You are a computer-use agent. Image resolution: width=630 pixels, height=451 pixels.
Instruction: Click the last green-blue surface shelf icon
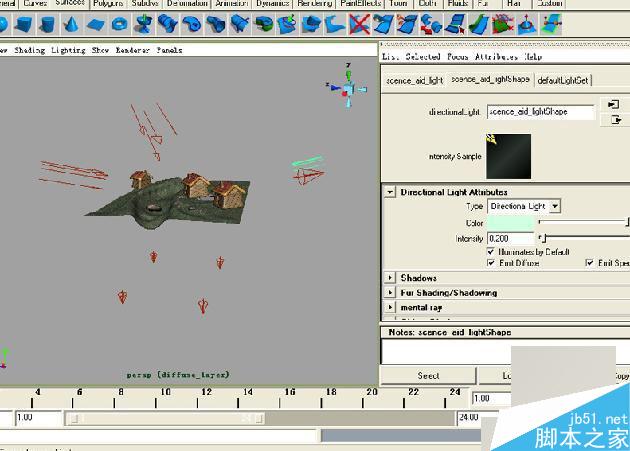click(550, 24)
